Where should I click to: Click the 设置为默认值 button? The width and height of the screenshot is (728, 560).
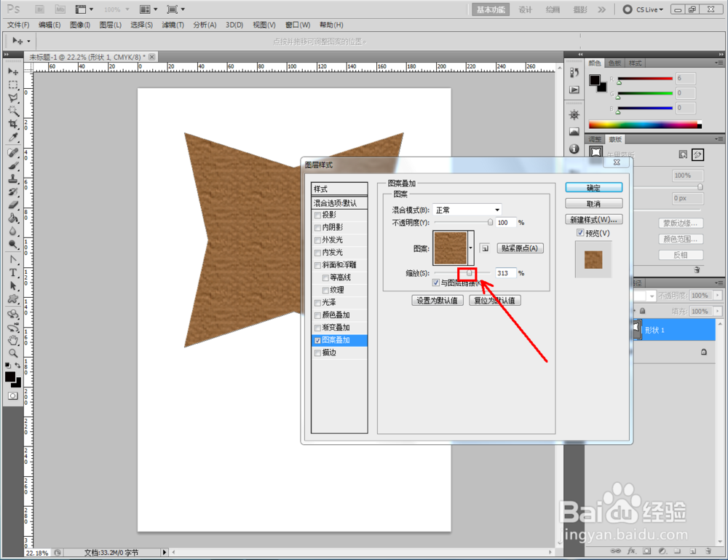point(437,301)
